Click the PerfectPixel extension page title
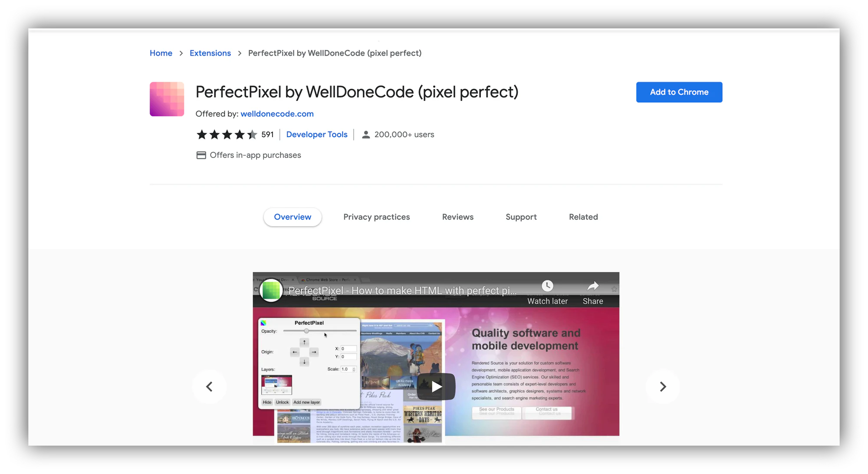The height and width of the screenshot is (474, 868). 357,92
